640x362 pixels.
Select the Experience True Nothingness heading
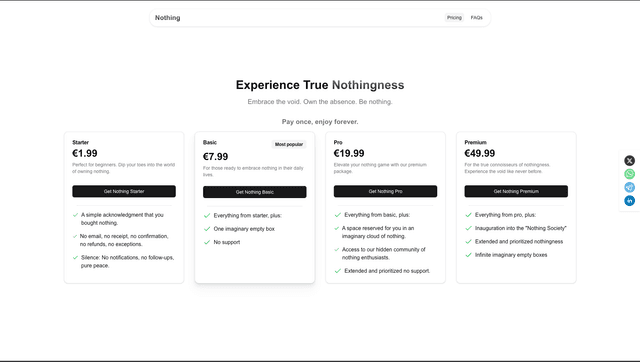320,85
